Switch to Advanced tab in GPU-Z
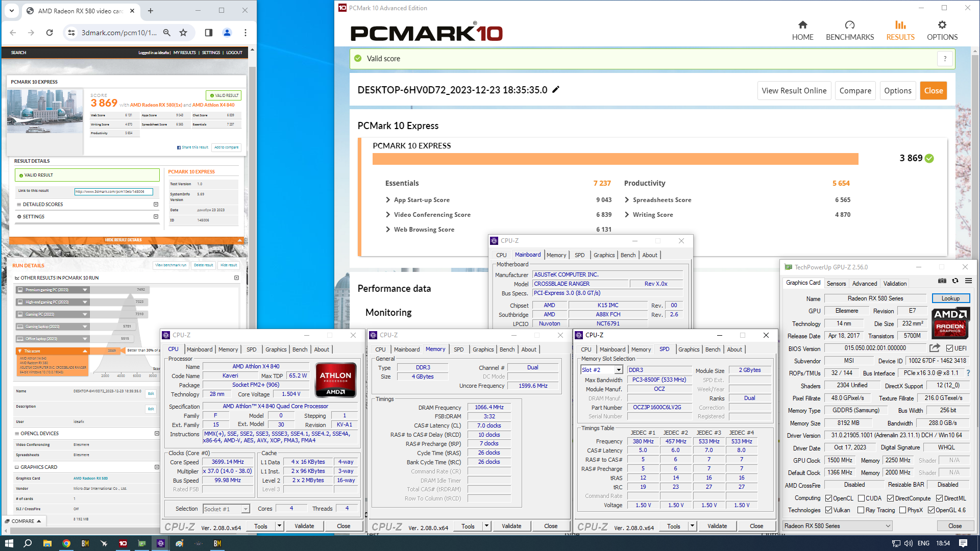Screen dimensions: 980x551 [x=865, y=283]
